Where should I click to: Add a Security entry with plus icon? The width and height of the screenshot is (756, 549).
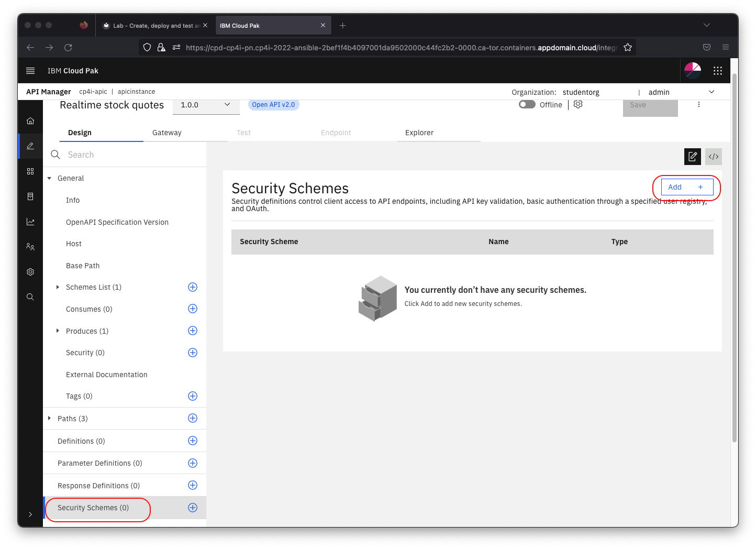point(193,353)
